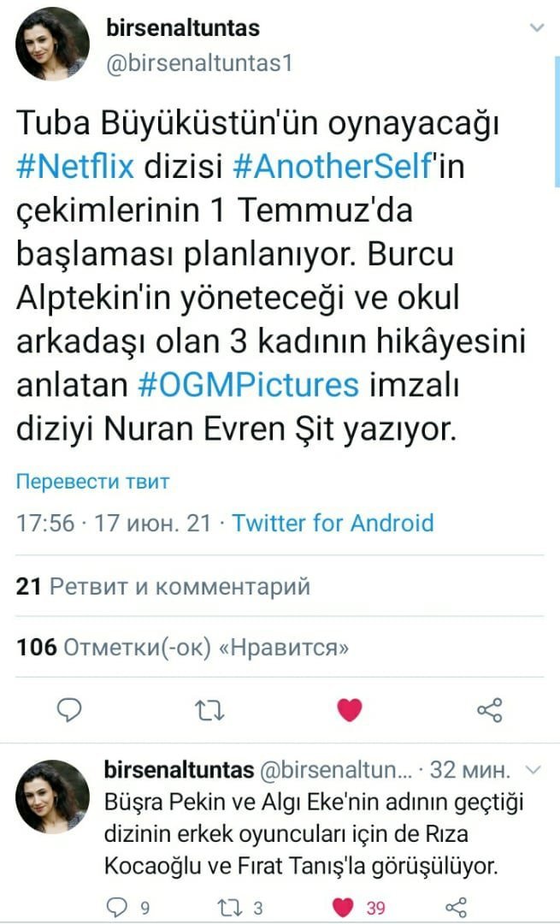Open the #AnotherSelf hashtag

click(333, 166)
